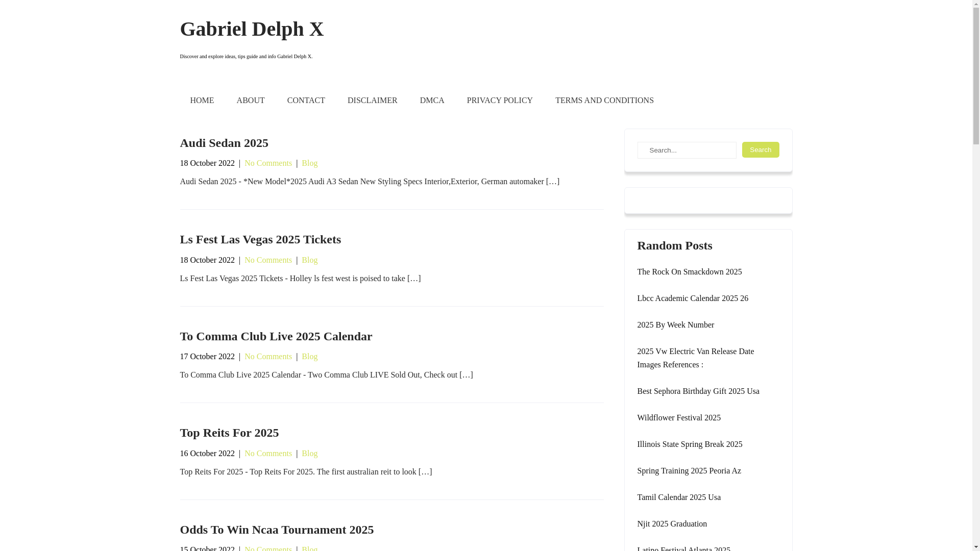The height and width of the screenshot is (551, 980).
Task: Open Illinois State Spring Break 2025 link
Action: click(x=690, y=444)
